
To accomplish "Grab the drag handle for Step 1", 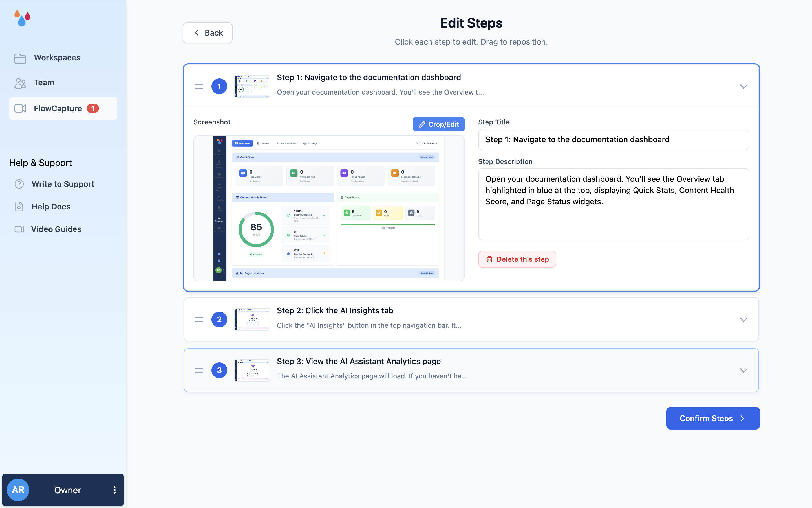I will [x=199, y=86].
